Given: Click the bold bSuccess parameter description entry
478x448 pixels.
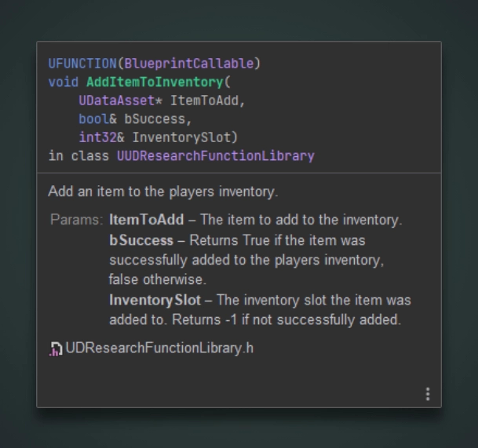Looking at the screenshot, I should tap(141, 240).
